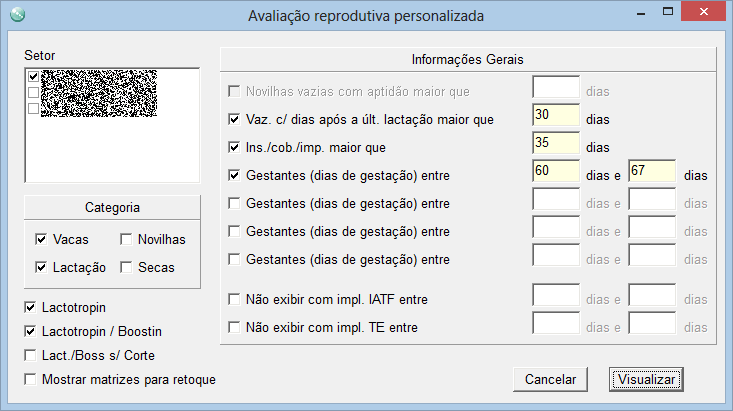Uncheck Lactotropin / Boostin option

tap(30, 331)
